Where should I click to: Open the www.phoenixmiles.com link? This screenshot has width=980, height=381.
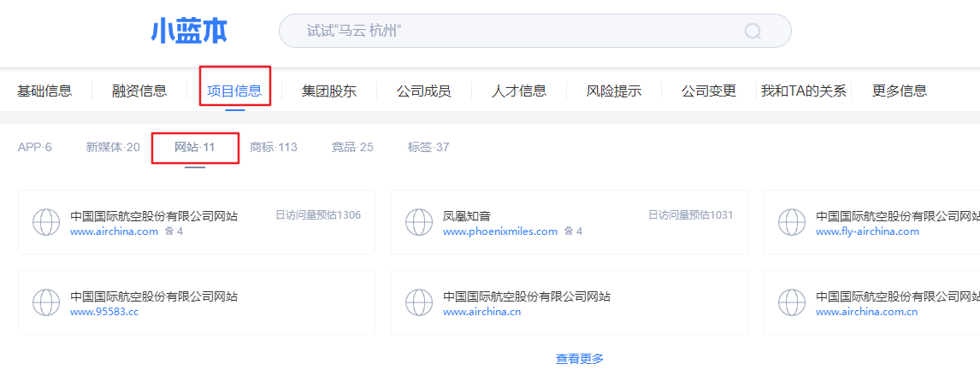[500, 232]
